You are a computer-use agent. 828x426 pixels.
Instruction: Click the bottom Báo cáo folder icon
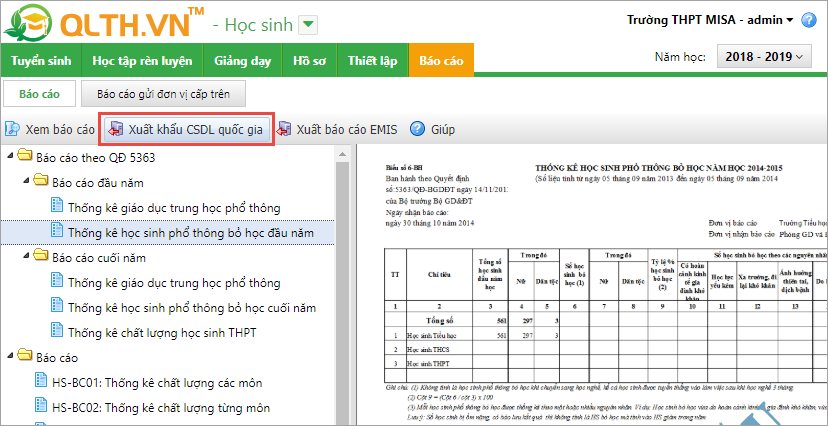[24, 356]
